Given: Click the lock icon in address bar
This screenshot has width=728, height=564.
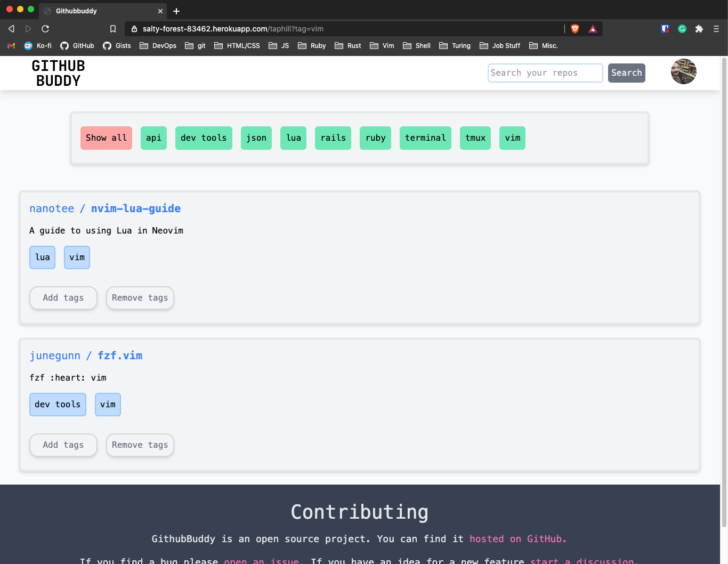Looking at the screenshot, I should 134,29.
